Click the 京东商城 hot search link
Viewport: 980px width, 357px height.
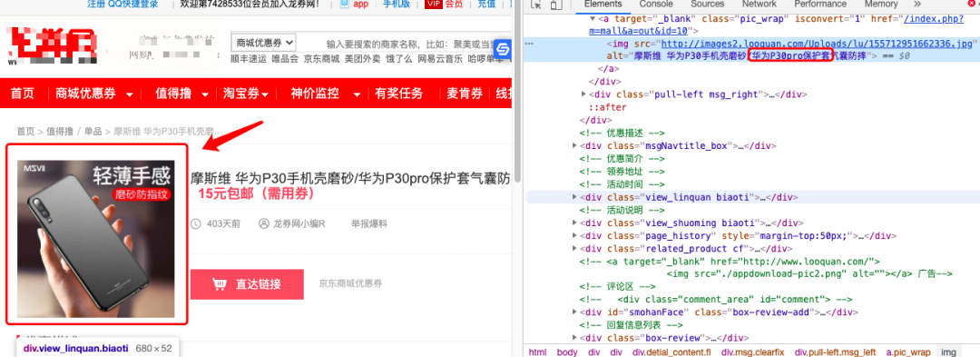[x=322, y=59]
